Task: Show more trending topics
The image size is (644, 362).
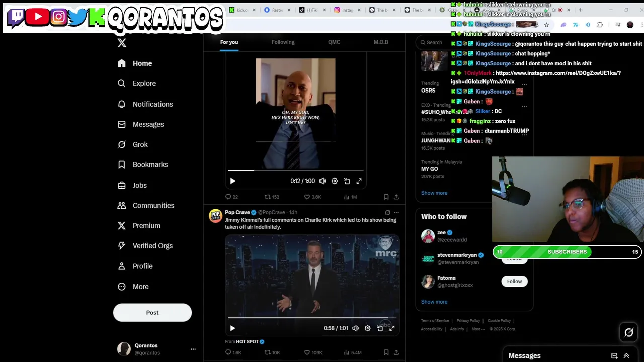Action: point(434,193)
